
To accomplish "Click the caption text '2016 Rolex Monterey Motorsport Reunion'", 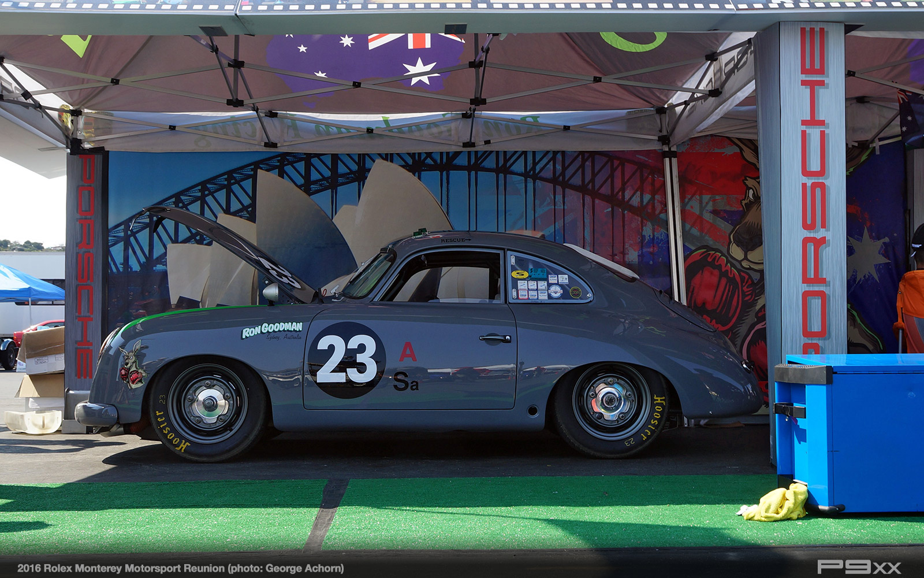I will (121, 568).
